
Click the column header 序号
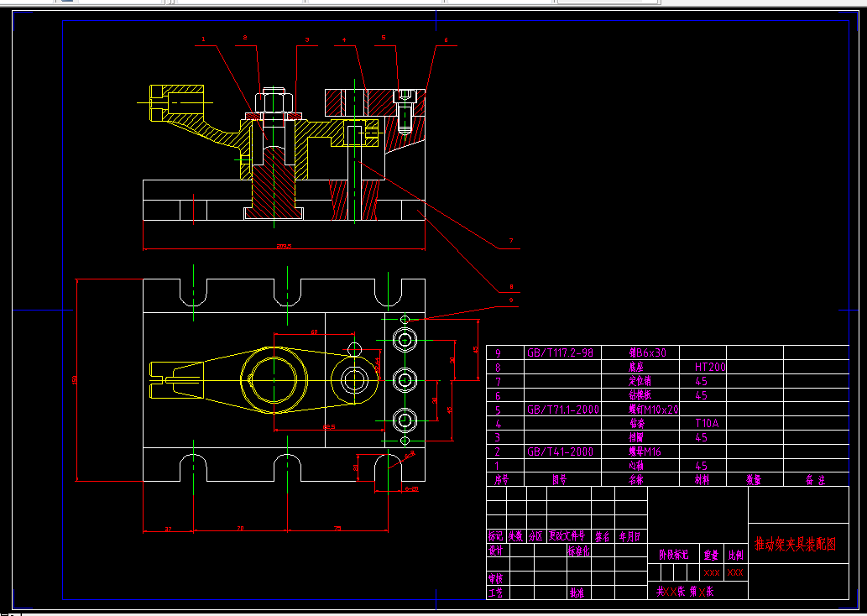tap(501, 480)
